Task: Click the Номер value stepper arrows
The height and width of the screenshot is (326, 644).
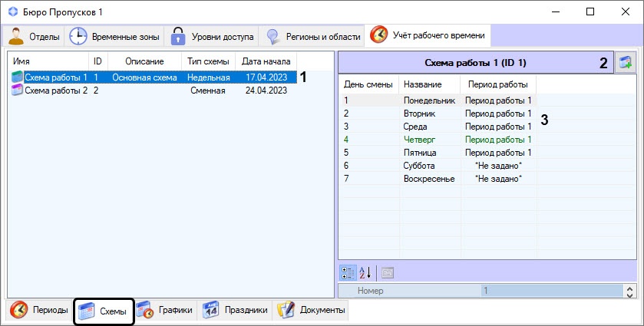Action: (630, 291)
